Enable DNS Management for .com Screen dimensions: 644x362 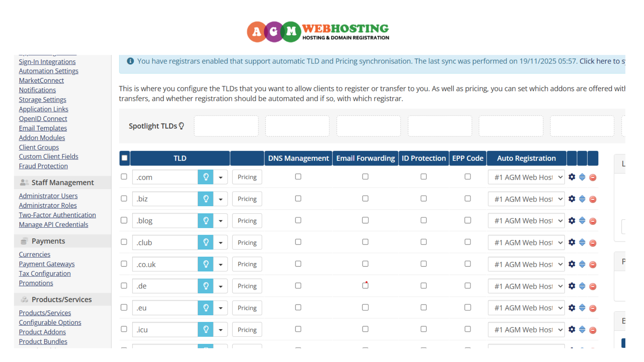pyautogui.click(x=298, y=177)
